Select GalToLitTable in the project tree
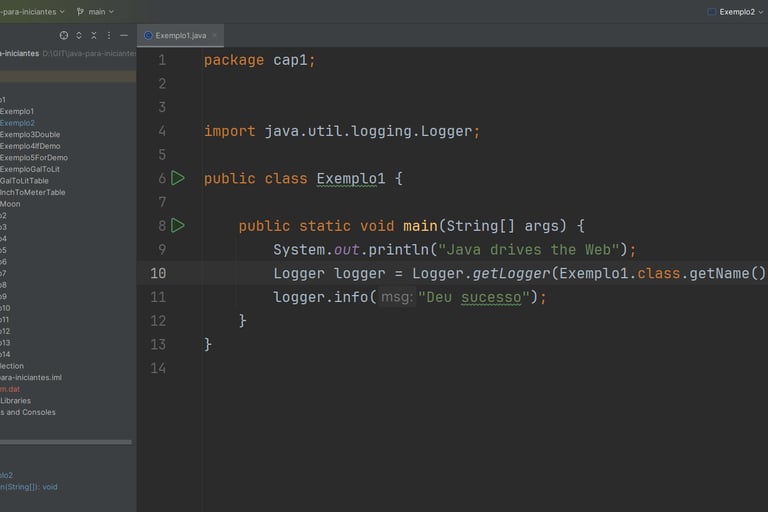Viewport: 768px width, 512px height. pos(24,181)
